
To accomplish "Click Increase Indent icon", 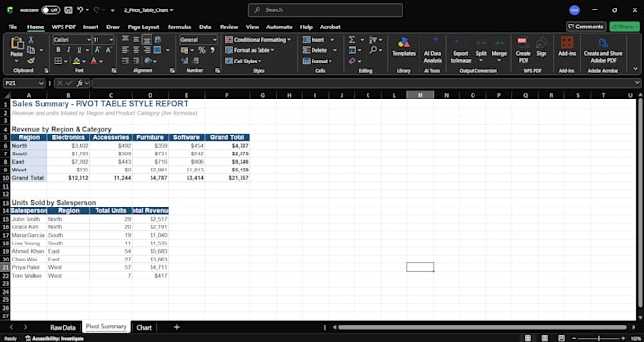I will tap(136, 61).
